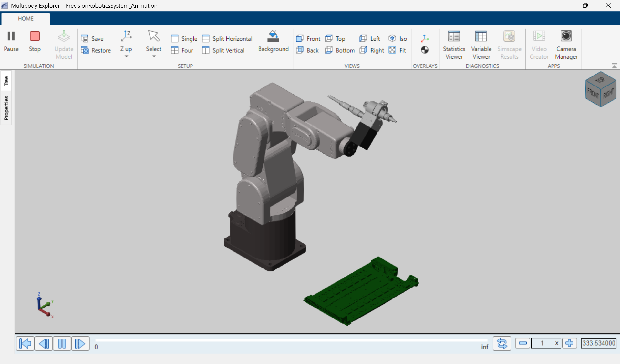The image size is (620, 364).
Task: Step one frame forward
Action: point(80,343)
